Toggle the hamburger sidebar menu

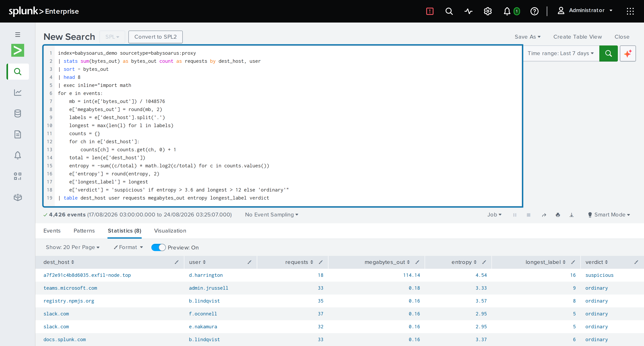click(18, 34)
